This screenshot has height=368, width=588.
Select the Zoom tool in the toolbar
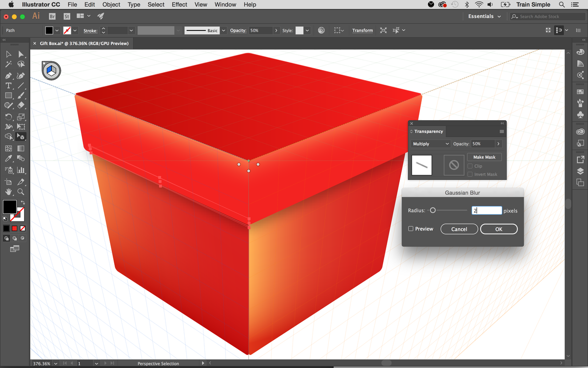(x=21, y=192)
